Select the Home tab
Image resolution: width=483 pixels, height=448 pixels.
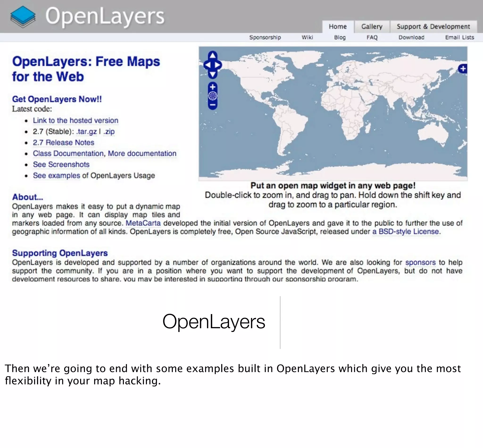click(x=337, y=26)
